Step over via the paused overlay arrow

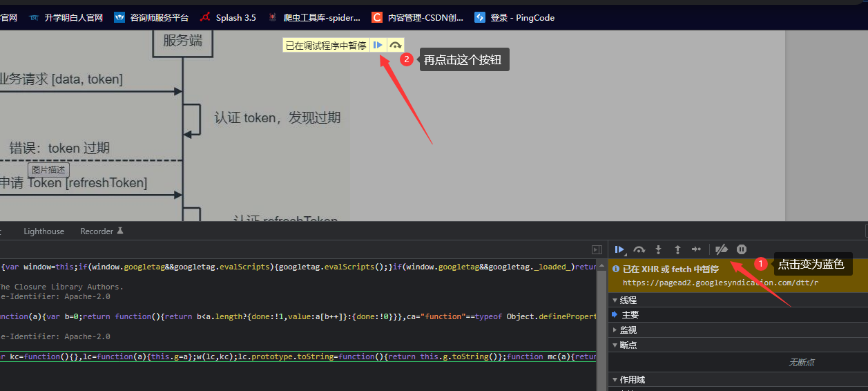click(x=395, y=45)
